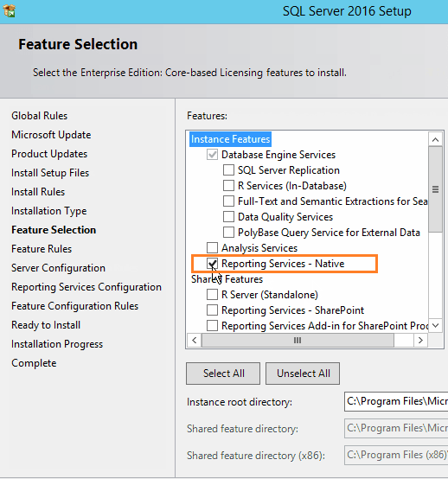Select the Instance Features tree heading
Screen dimensions: 448x479
(x=230, y=139)
